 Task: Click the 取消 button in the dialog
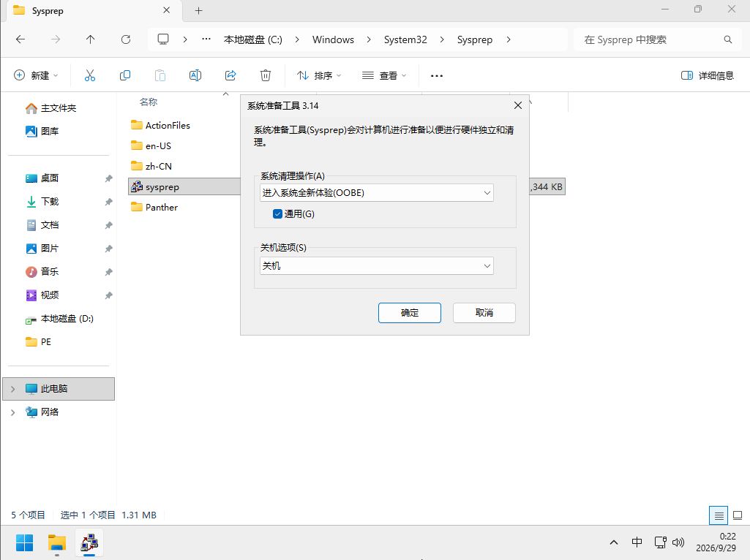(484, 313)
